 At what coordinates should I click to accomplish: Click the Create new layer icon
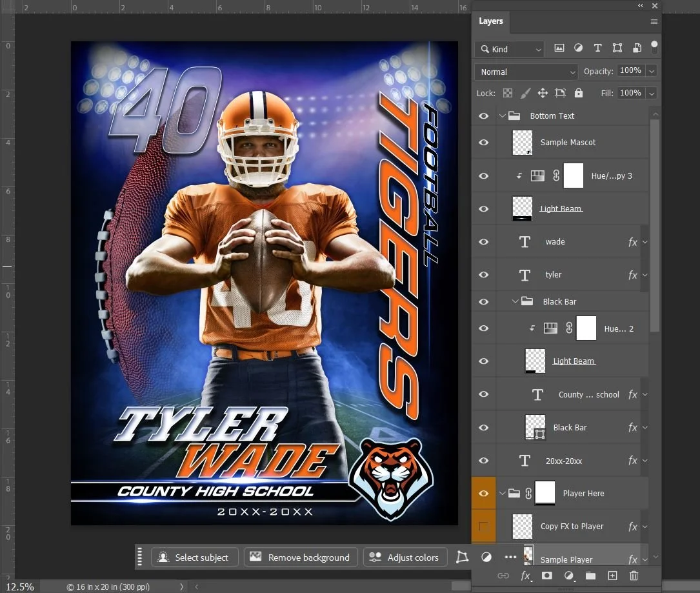pos(612,576)
